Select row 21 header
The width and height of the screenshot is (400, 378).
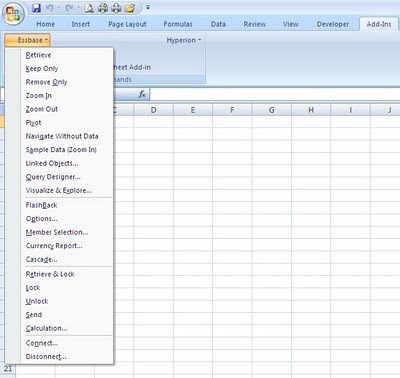point(8,369)
